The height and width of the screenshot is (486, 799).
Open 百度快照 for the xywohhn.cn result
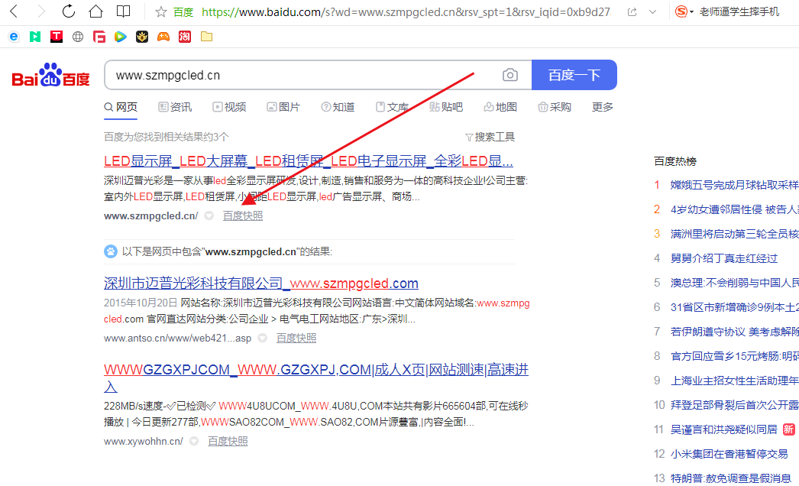[228, 441]
